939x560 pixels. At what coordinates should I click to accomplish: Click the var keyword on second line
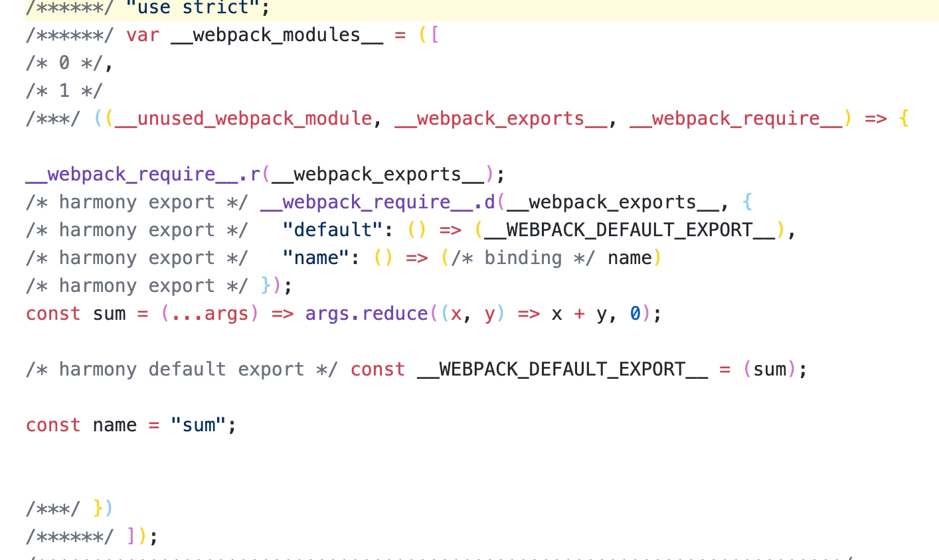pos(143,35)
